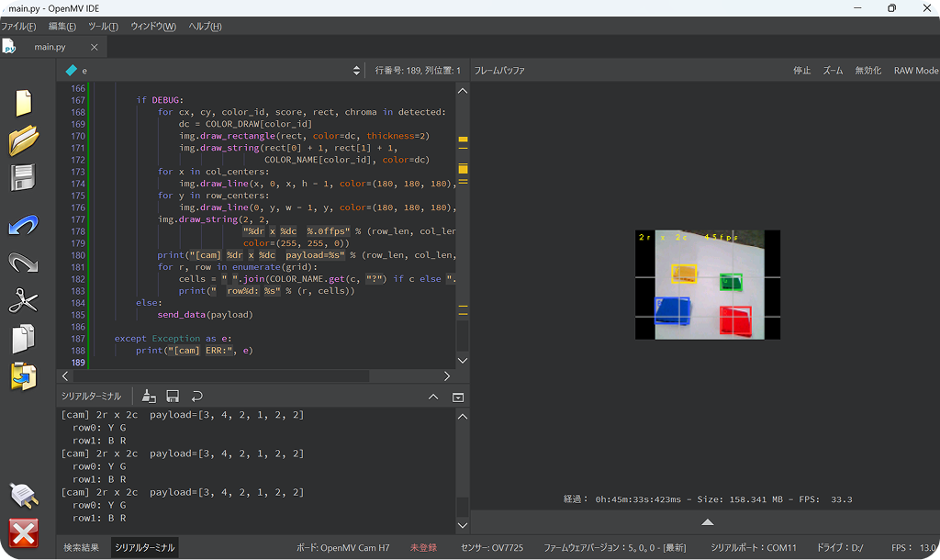This screenshot has height=560, width=940.
Task: Cut the selection with the scissors icon
Action: point(23,300)
